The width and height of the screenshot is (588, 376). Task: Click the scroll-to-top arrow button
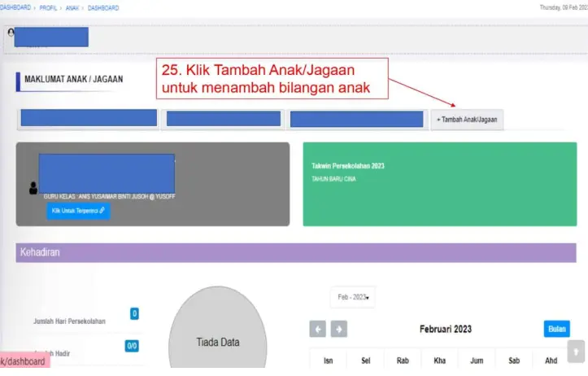tap(576, 352)
